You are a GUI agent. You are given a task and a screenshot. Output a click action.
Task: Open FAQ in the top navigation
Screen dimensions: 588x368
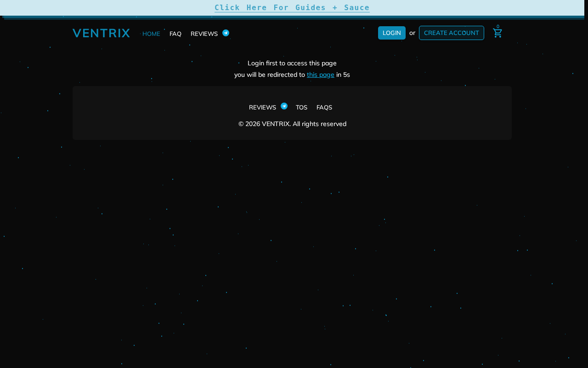tap(175, 34)
